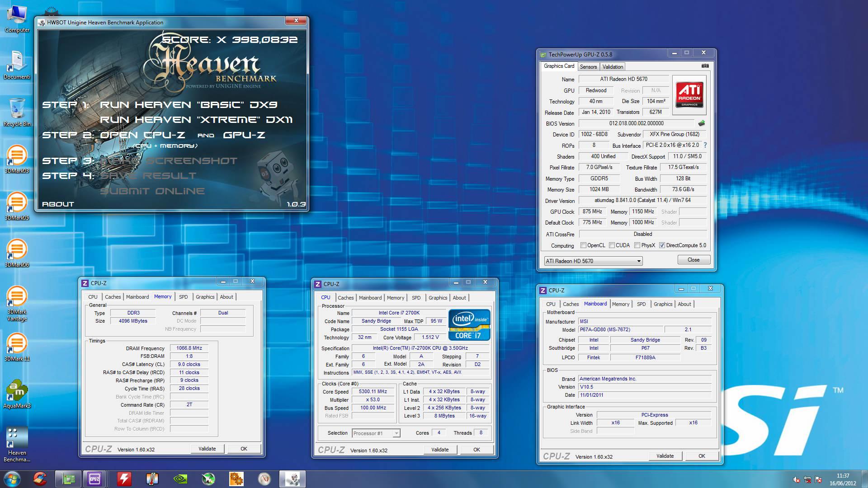Launch Heaven Benchmark desktop shortcut
This screenshot has width=868, height=488.
(17, 445)
